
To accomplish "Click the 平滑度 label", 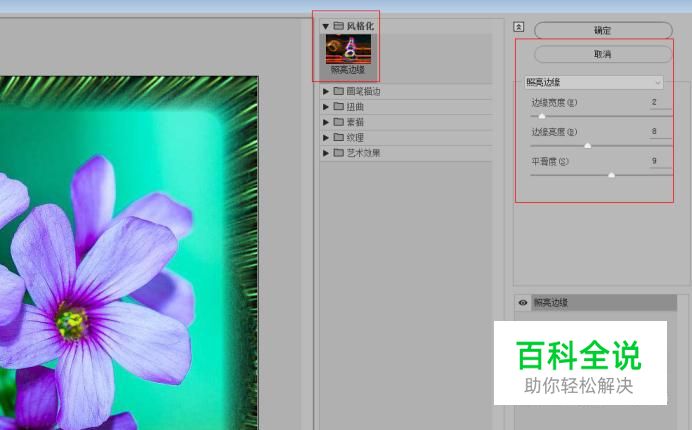I will click(550, 162).
